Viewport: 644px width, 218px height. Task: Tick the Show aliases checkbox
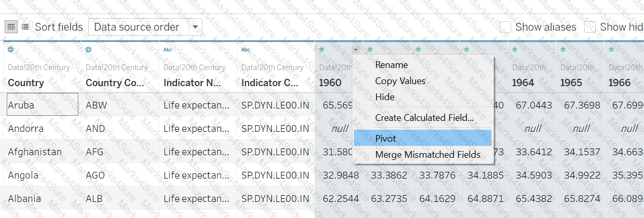coord(505,27)
